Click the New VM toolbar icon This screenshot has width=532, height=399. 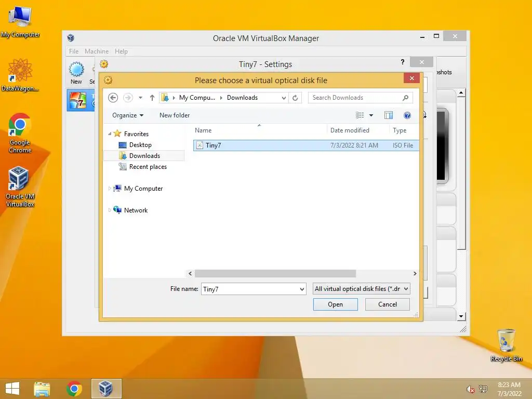tap(76, 73)
